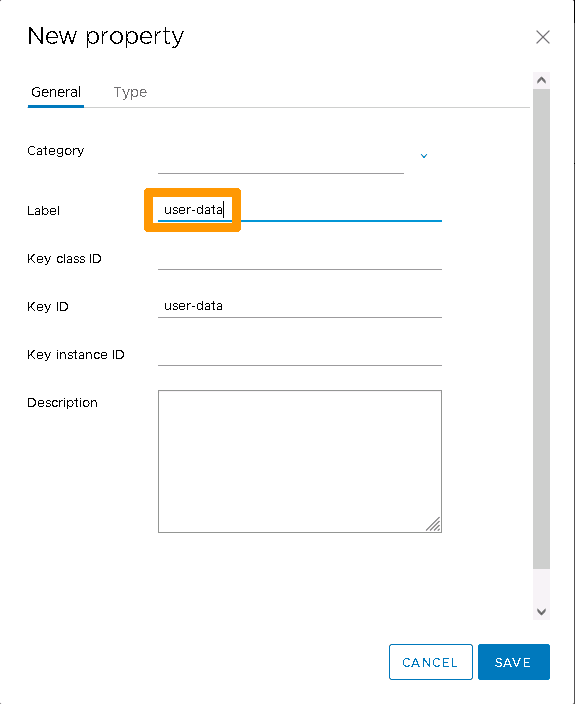Focus the Label input field

[x=300, y=210]
